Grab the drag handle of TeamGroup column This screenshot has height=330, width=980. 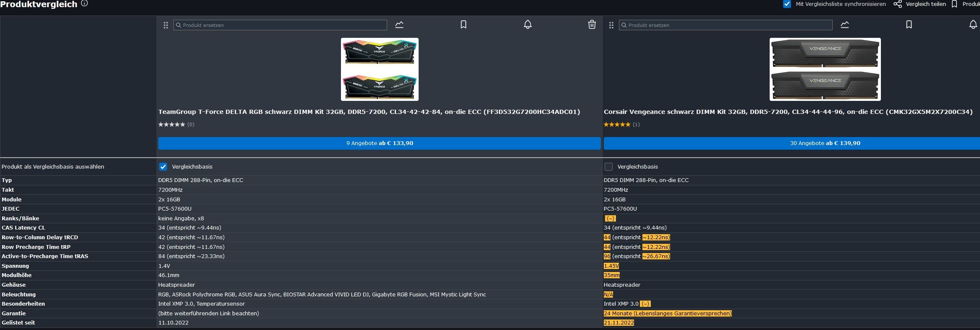tap(165, 25)
